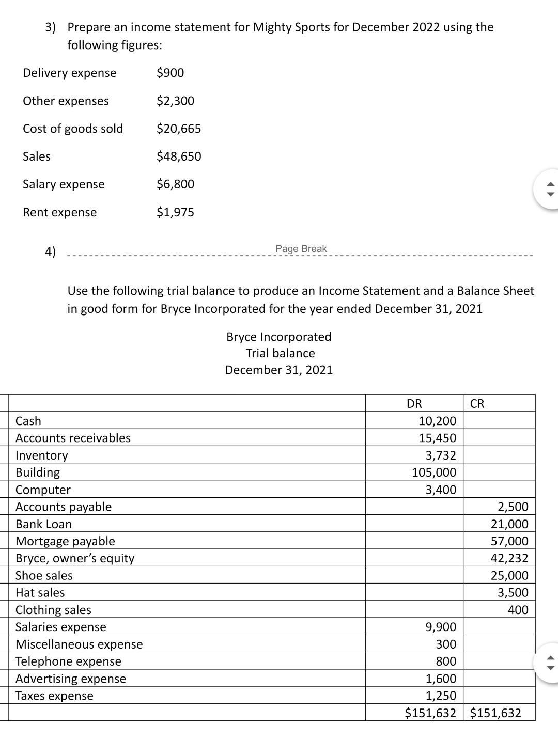
Task: Select the Page Break marker between questions
Action: 301,249
